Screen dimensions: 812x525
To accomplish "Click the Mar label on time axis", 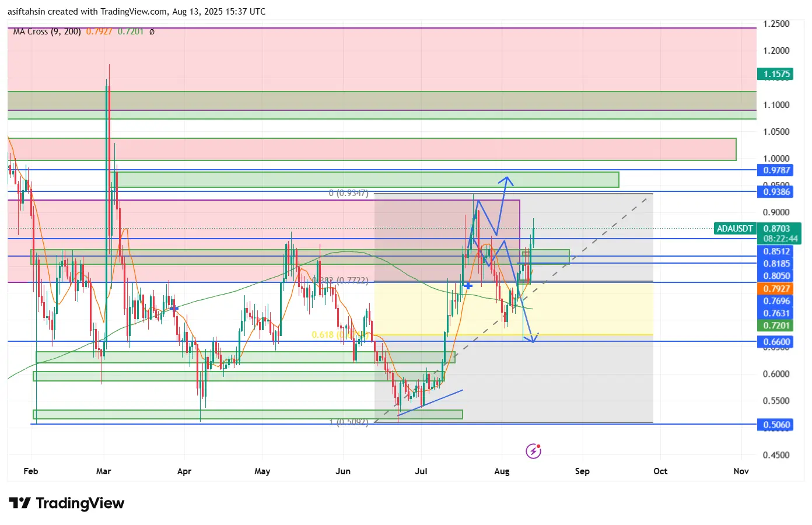I will coord(103,471).
